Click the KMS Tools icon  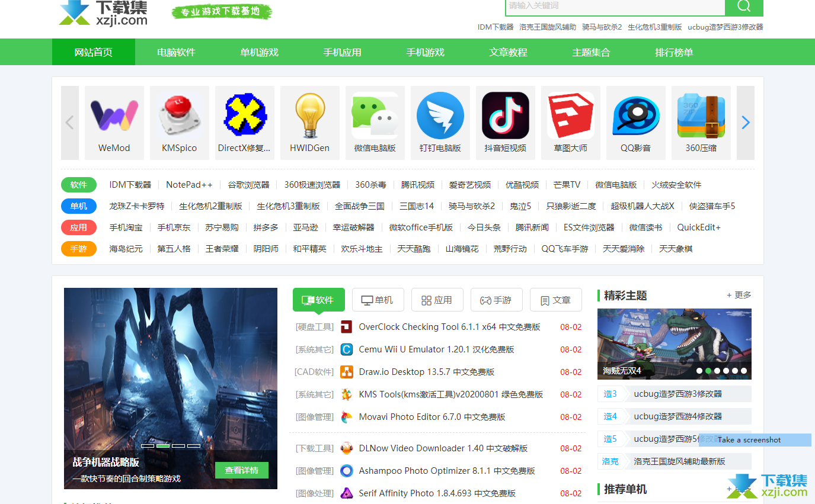[347, 394]
